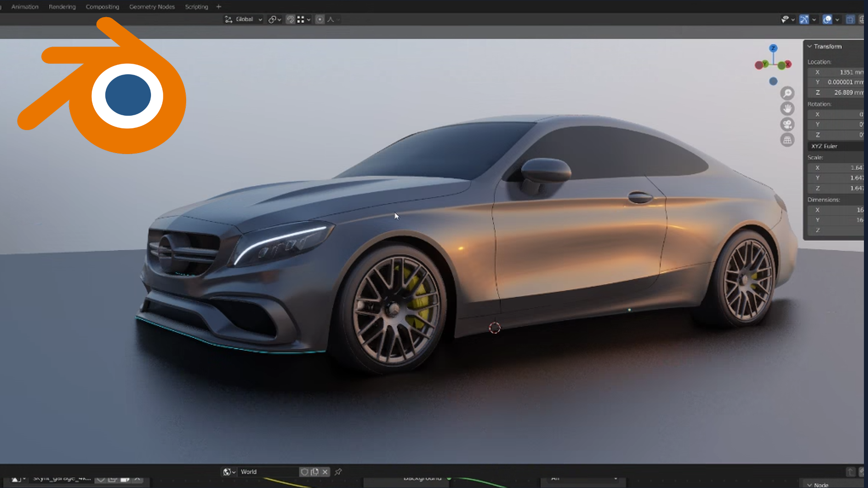Enable proportional editing
This screenshot has height=488, width=868.
point(320,19)
